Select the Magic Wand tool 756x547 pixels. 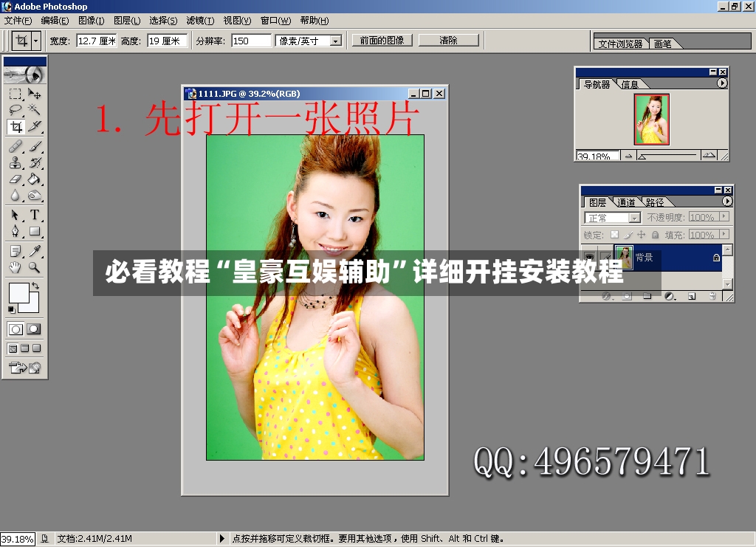point(34,110)
